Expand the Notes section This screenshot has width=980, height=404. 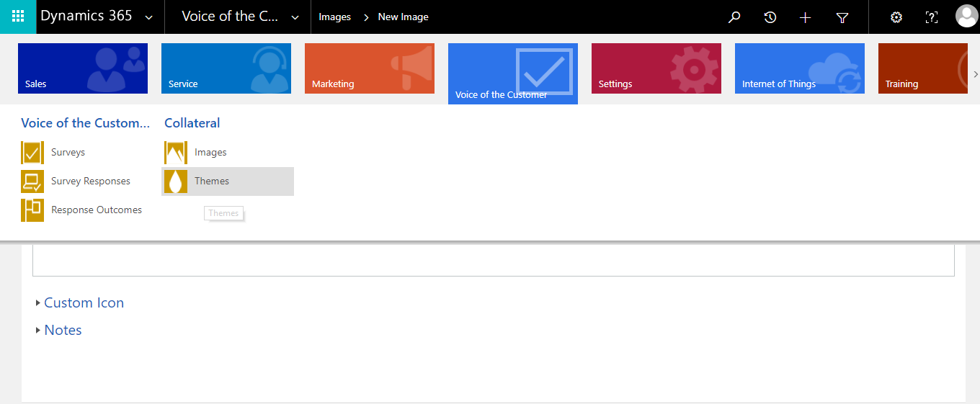coord(59,331)
